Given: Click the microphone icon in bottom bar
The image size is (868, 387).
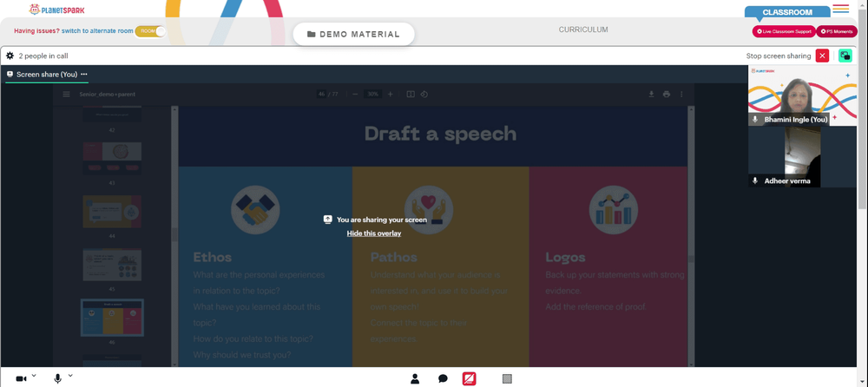Looking at the screenshot, I should pyautogui.click(x=58, y=378).
